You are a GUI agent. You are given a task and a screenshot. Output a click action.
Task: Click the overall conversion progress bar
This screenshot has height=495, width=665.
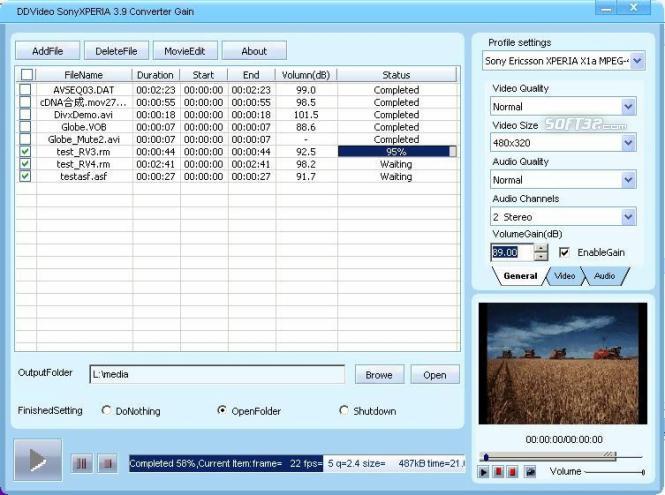tap(297, 464)
